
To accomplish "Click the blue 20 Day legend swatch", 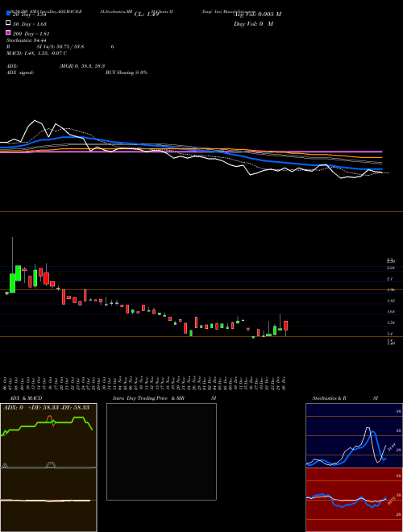I will tap(8, 14).
